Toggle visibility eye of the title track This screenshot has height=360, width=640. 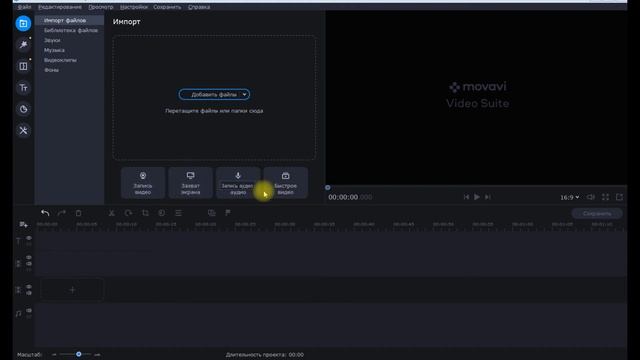click(x=29, y=238)
